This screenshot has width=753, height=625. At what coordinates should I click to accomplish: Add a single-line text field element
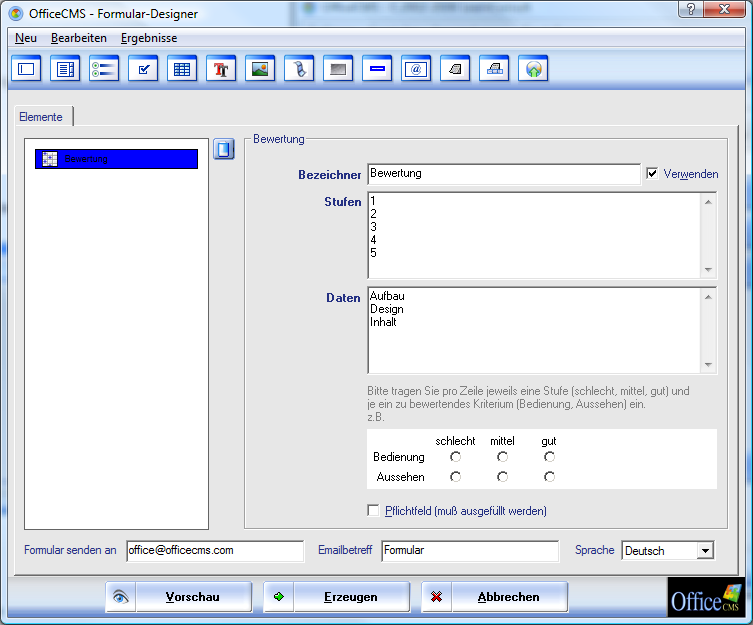pos(26,69)
